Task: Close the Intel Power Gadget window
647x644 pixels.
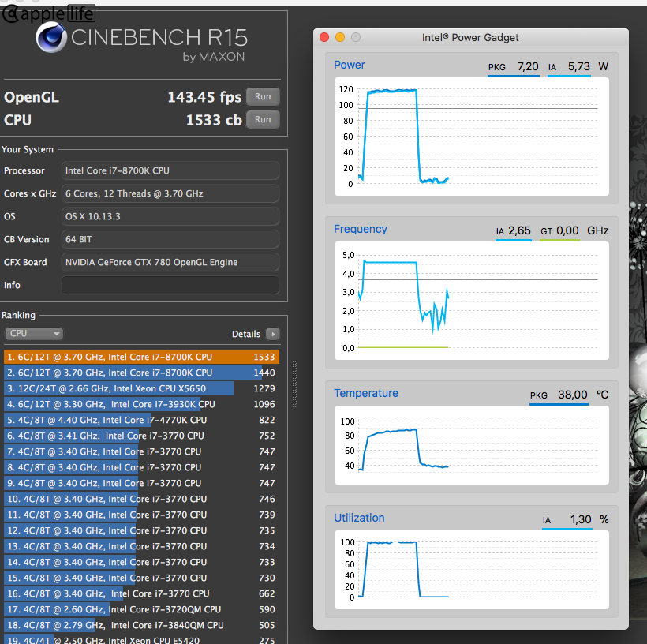Action: click(x=324, y=38)
